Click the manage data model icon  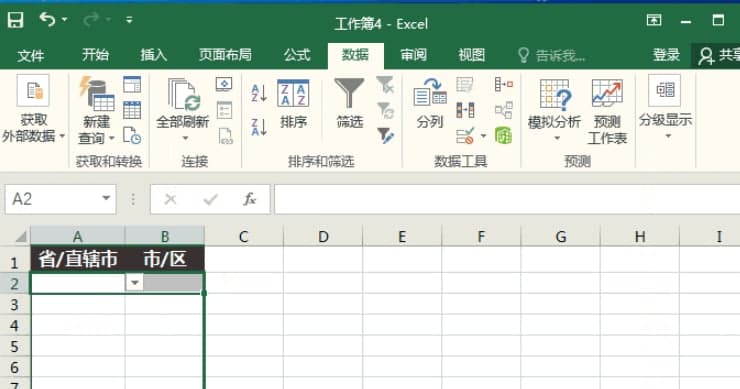504,136
